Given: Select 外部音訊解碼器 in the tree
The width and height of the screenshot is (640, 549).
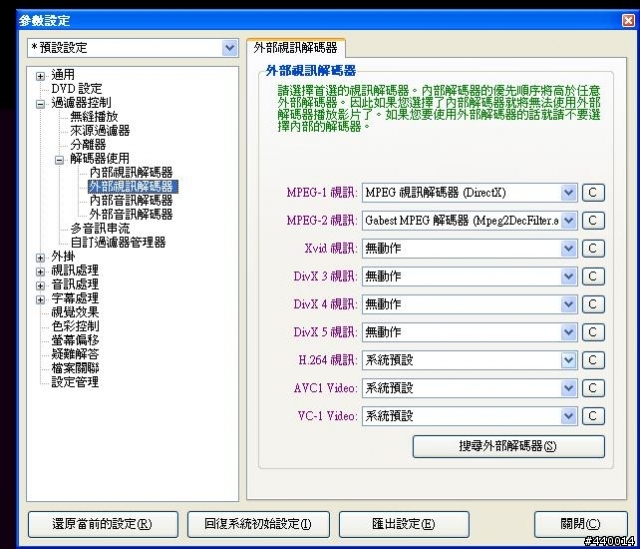Looking at the screenshot, I should tap(131, 214).
